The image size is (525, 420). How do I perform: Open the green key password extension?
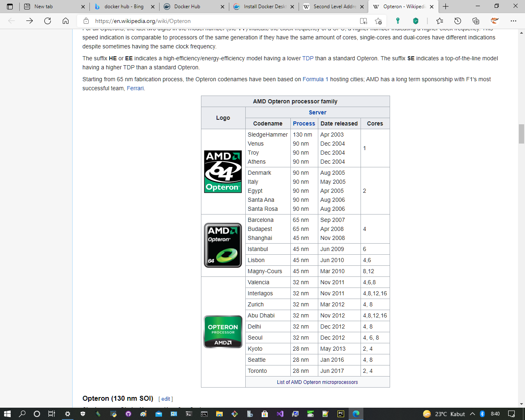click(397, 21)
